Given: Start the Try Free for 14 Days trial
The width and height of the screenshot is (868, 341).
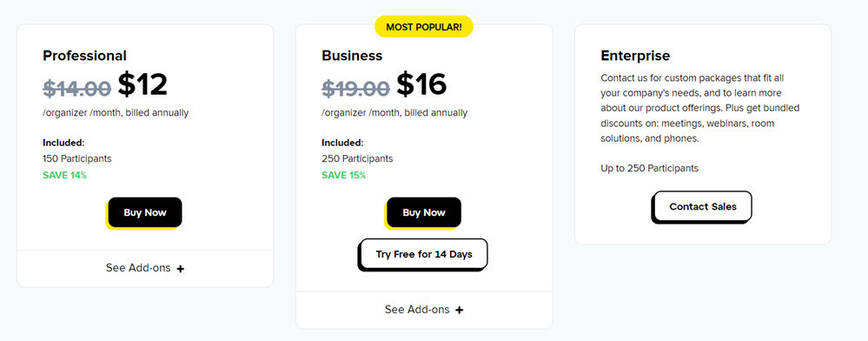Looking at the screenshot, I should point(424,255).
